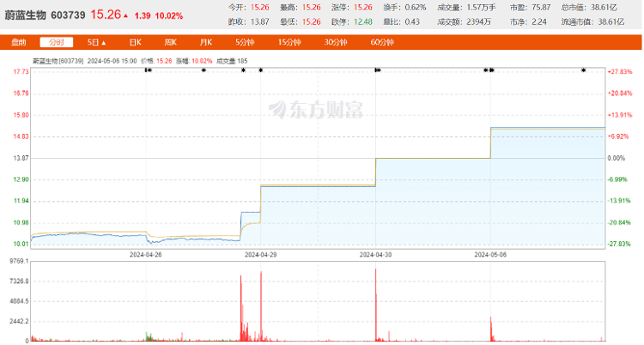
Task: Click the news marker above the 2024-04-29 line
Action: pos(261,70)
